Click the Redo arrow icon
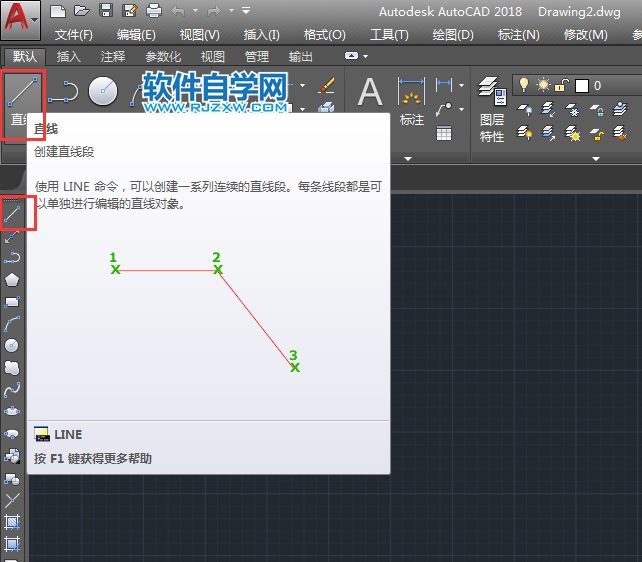The width and height of the screenshot is (642, 562). coord(214,11)
